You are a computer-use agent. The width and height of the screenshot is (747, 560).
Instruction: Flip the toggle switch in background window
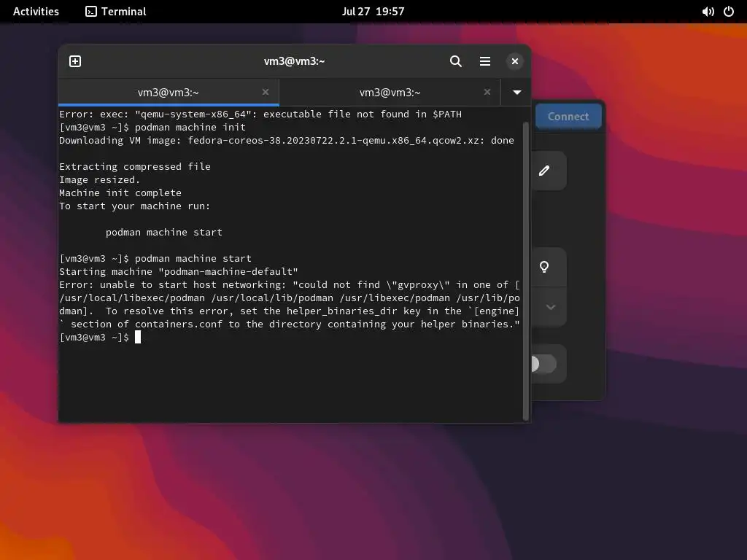pyautogui.click(x=543, y=365)
